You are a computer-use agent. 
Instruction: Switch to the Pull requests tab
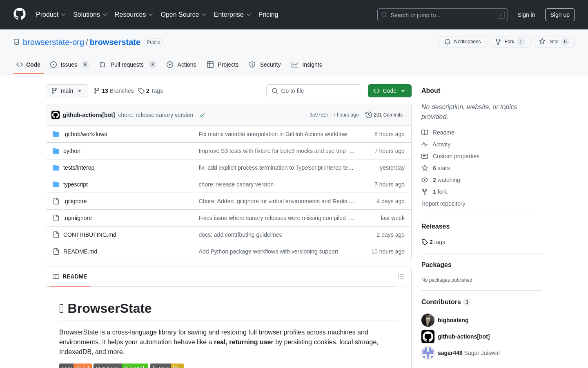[x=128, y=65]
